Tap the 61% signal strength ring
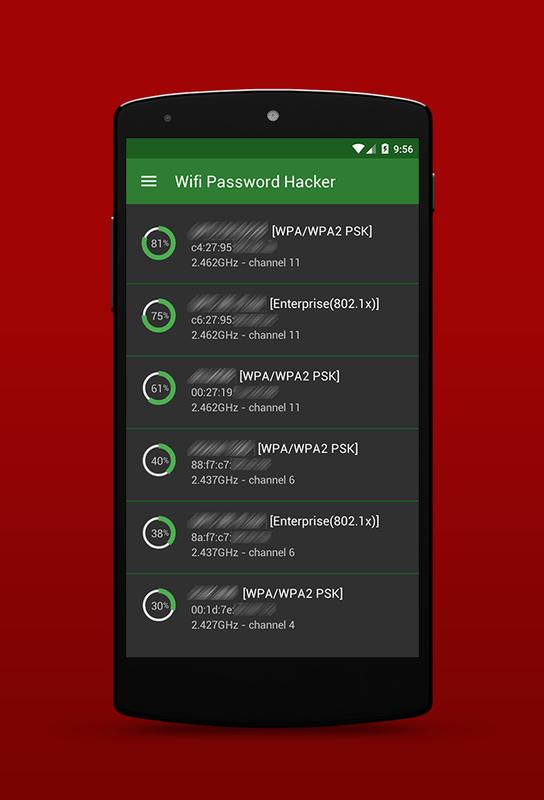This screenshot has width=544, height=800. (x=159, y=388)
